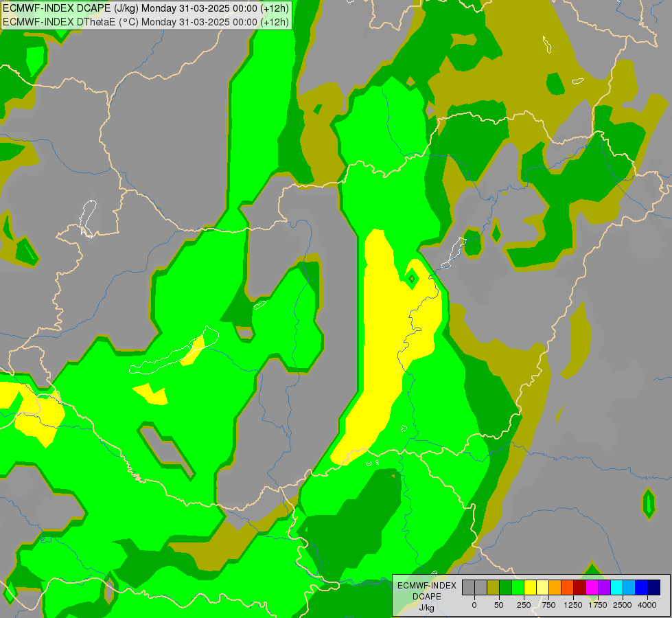Click legend value 750
The height and width of the screenshot is (618, 672).
click(548, 605)
